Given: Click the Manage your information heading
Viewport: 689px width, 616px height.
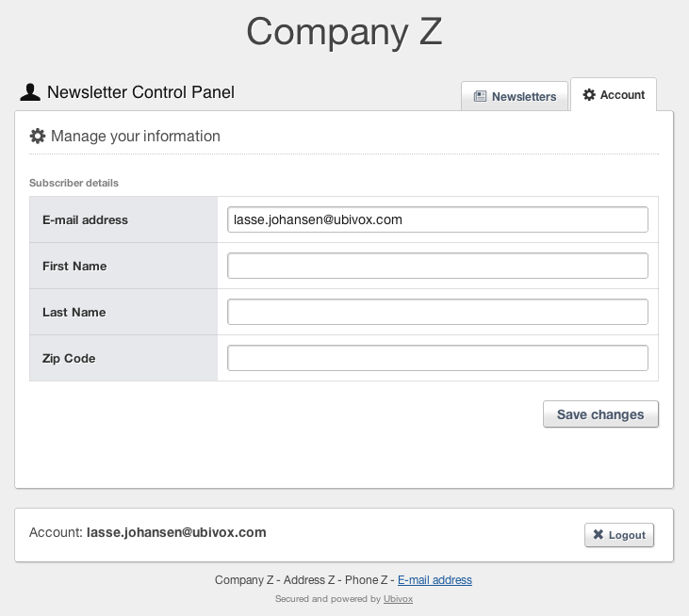Looking at the screenshot, I should [136, 137].
